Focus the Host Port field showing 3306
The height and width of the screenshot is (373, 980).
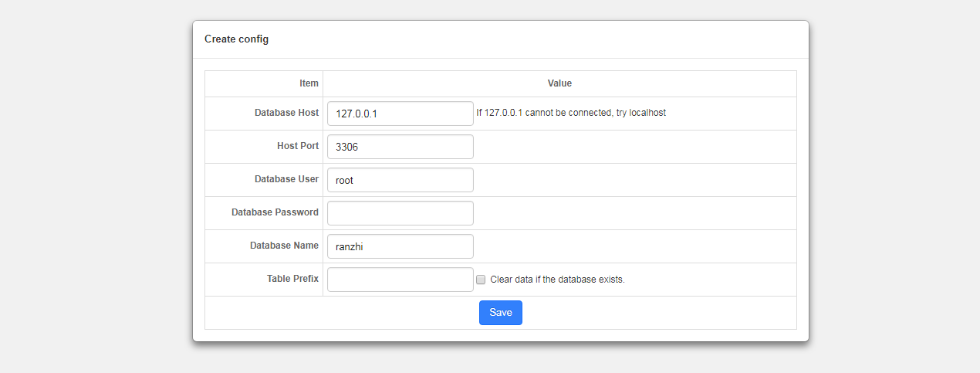[x=400, y=147]
